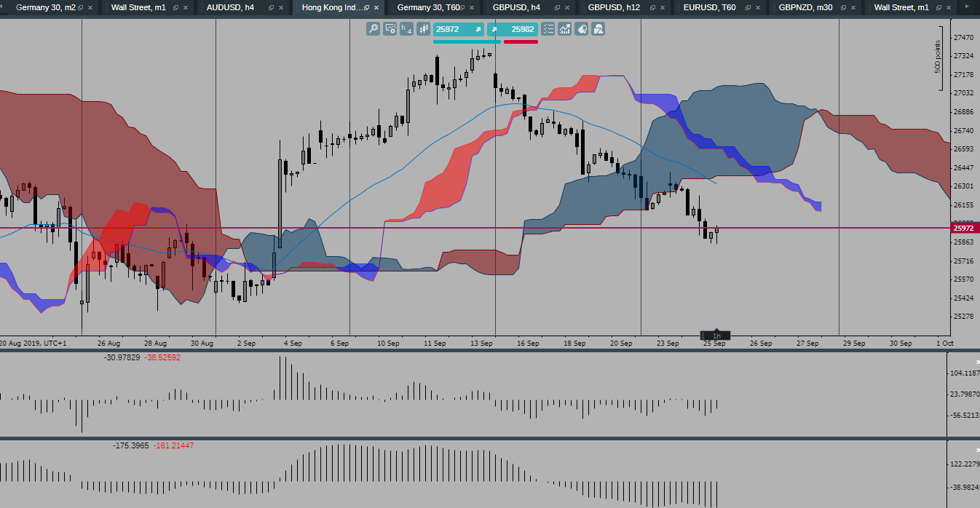Image resolution: width=980 pixels, height=508 pixels.
Task: Close the GBPNZD, m30 tab
Action: pos(854,7)
